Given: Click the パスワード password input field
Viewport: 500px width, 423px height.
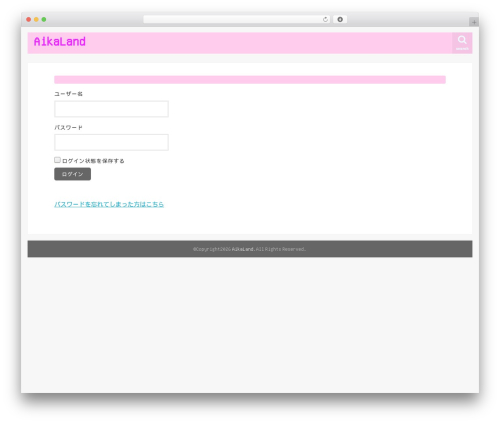Looking at the screenshot, I should pos(111,142).
